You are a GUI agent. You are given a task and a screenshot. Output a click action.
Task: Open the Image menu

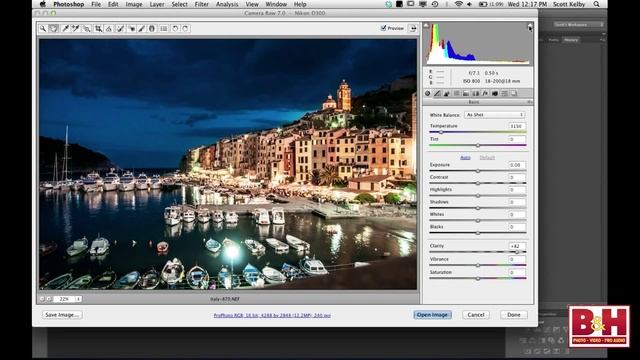[134, 4]
